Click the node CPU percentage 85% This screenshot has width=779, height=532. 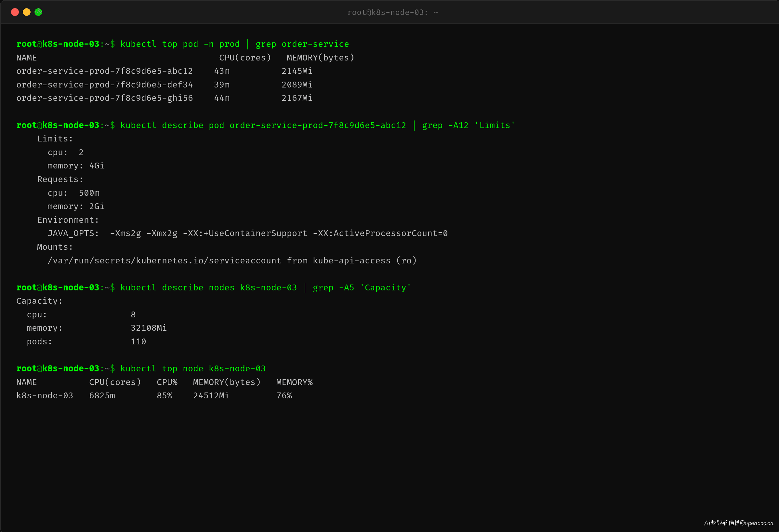tap(165, 396)
